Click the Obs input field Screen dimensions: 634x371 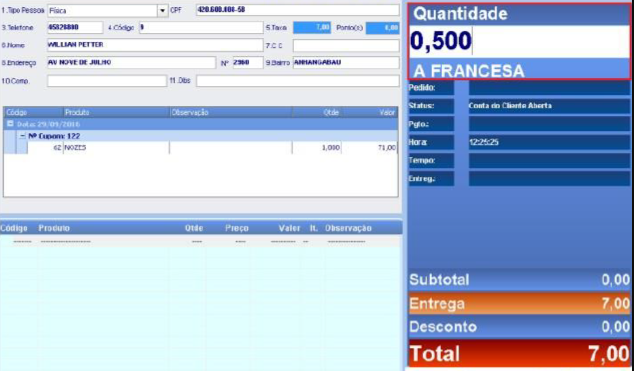click(298, 81)
